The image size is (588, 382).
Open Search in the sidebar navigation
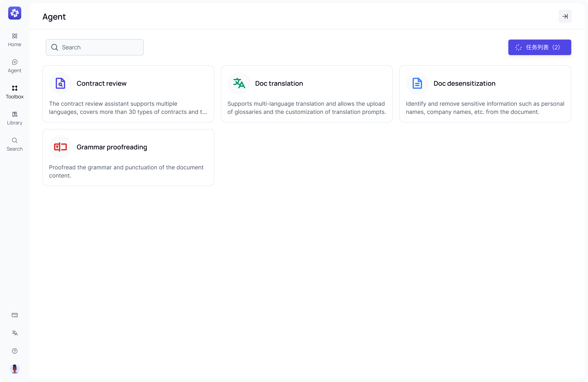pyautogui.click(x=14, y=144)
